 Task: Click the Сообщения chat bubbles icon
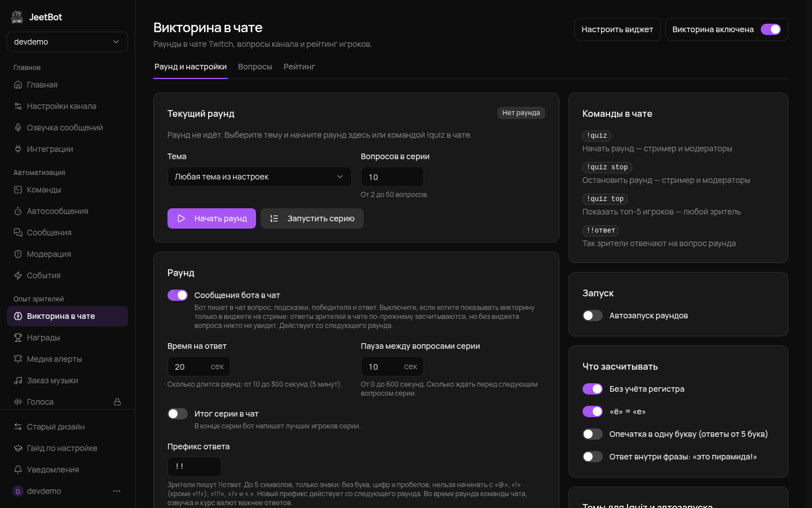click(18, 233)
